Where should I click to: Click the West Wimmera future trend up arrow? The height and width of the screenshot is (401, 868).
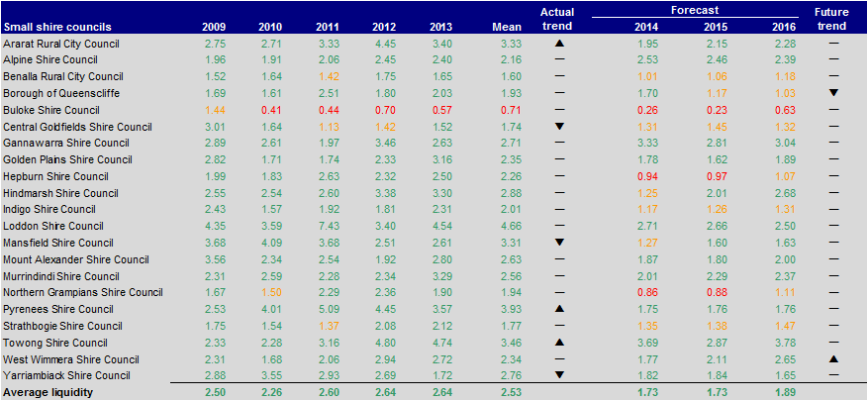pos(833,358)
